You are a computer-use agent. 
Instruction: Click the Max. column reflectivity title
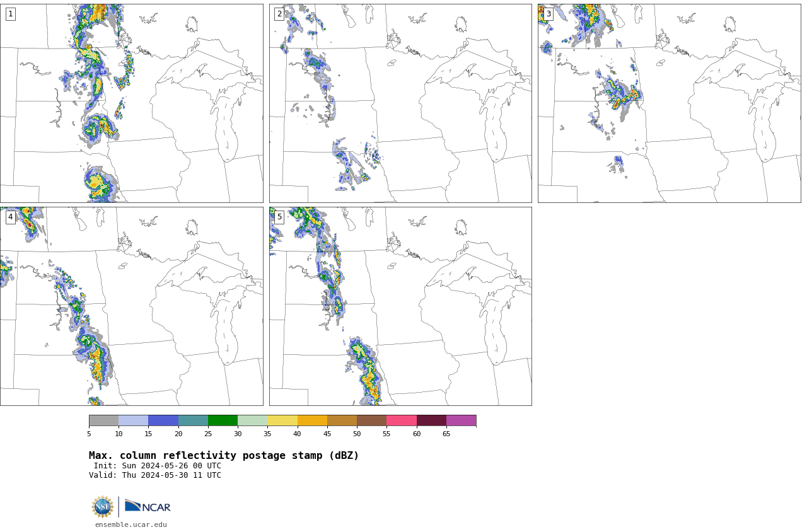pos(224,456)
